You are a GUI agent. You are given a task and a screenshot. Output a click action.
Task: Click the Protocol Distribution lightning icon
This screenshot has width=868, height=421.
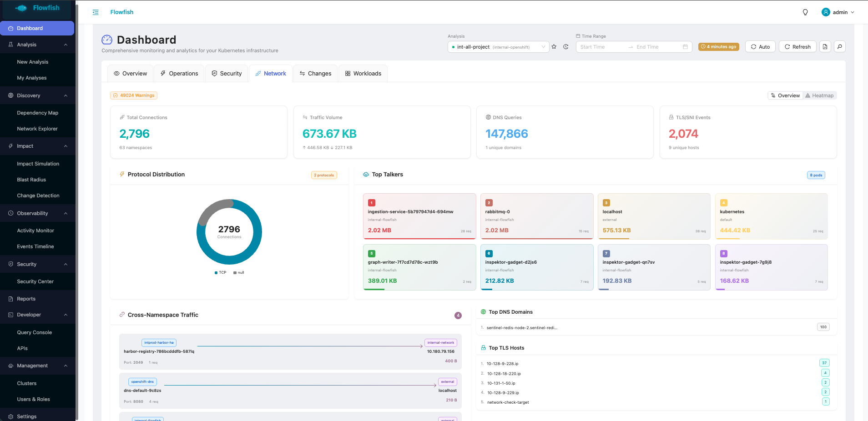(122, 174)
